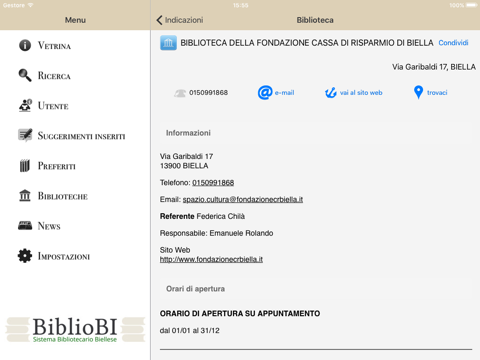
Task: Click 'ORARIO DI APERTURA SU APPUNTAMENTO' text
Action: 240,314
